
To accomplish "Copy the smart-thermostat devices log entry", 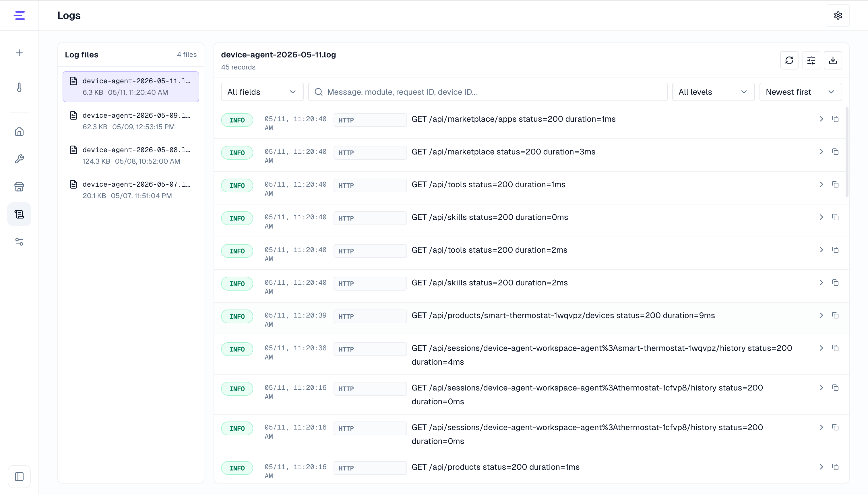I will click(x=835, y=316).
